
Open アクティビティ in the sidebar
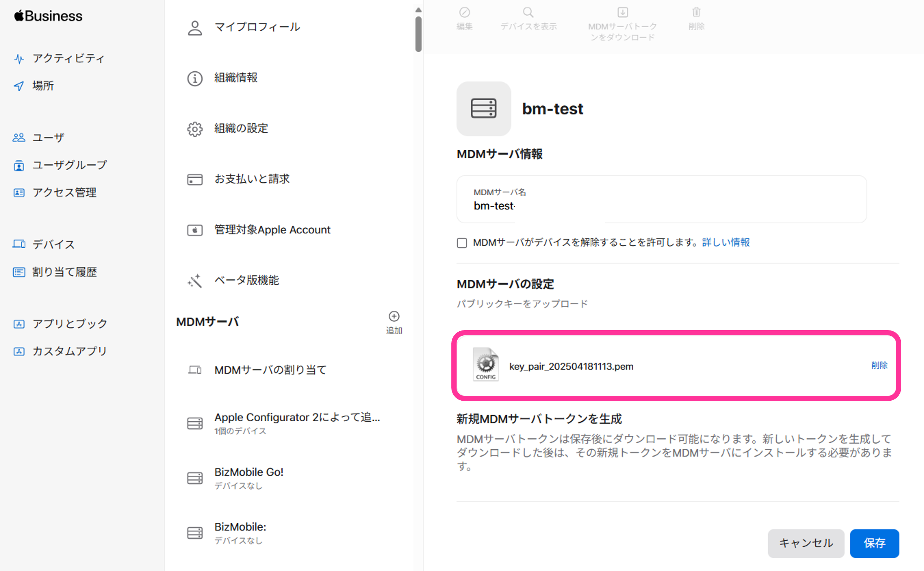(68, 58)
